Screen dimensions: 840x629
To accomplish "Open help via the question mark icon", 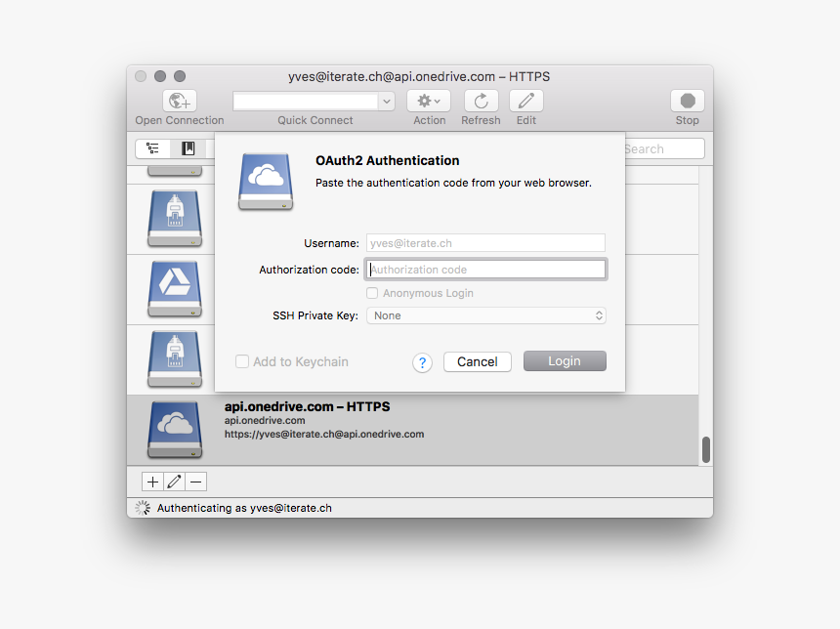I will pos(422,362).
